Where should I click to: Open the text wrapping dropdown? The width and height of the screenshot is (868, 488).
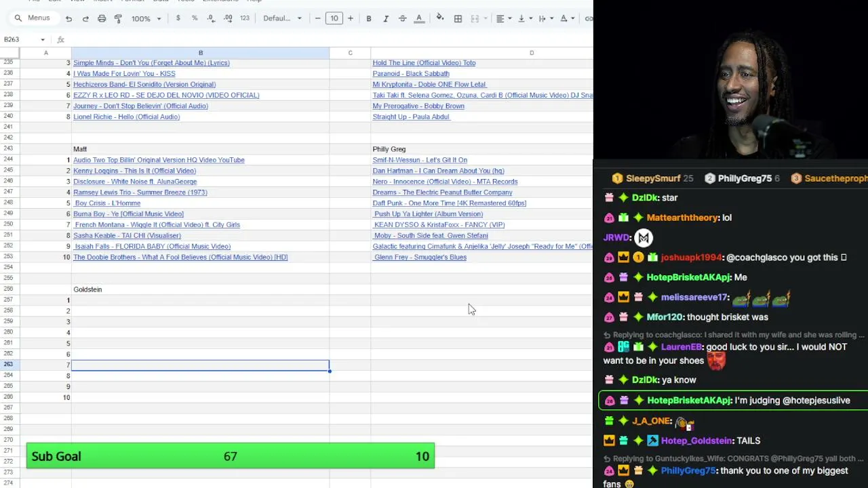(545, 18)
